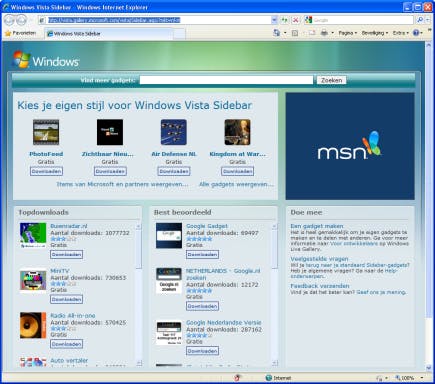Click the Topdownloads list scrollbar thumb
Viewport: 435px width, 384px height.
pyautogui.click(x=139, y=249)
